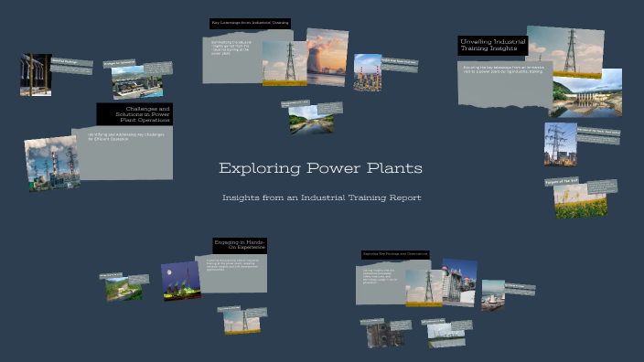This screenshot has width=644, height=362.
Task: Click the description block beside the yellow flower field photo
Action: (x=602, y=186)
